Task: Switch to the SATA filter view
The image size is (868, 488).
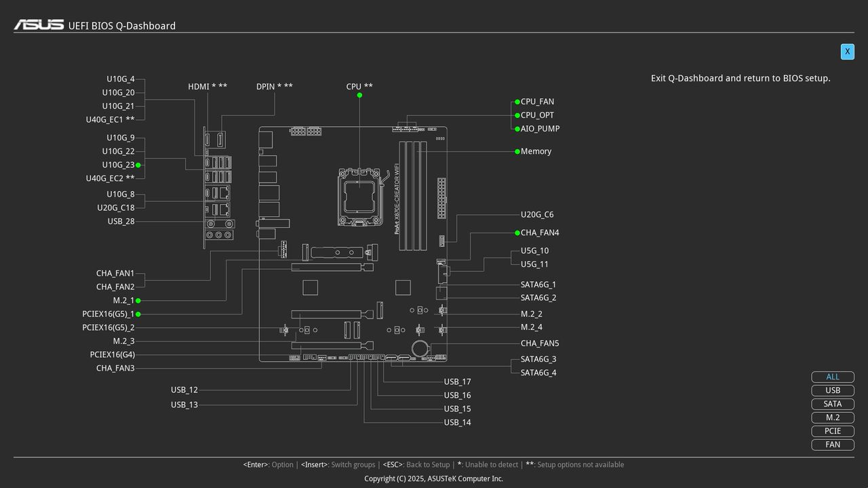Action: pyautogui.click(x=832, y=404)
